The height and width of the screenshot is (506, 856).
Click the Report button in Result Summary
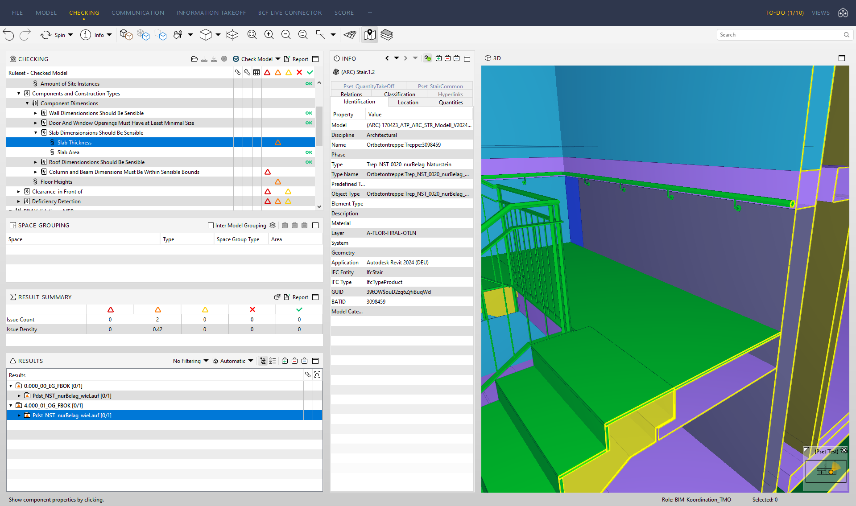(x=299, y=297)
